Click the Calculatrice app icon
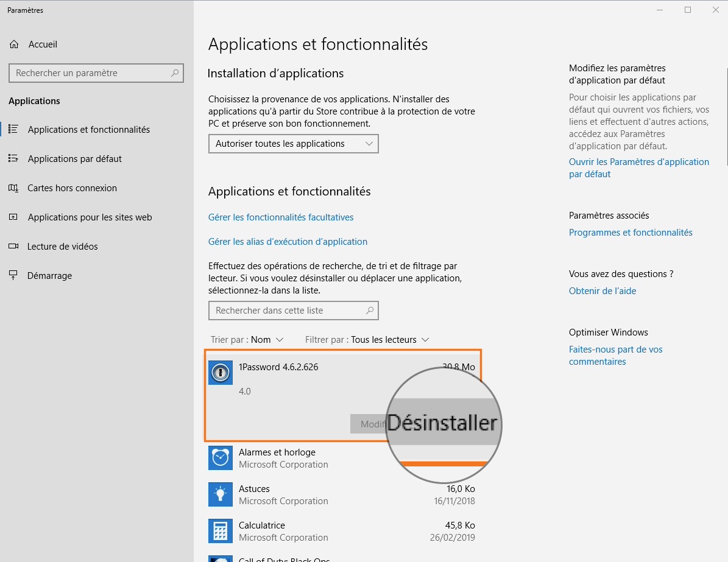The width and height of the screenshot is (728, 562). click(x=220, y=531)
